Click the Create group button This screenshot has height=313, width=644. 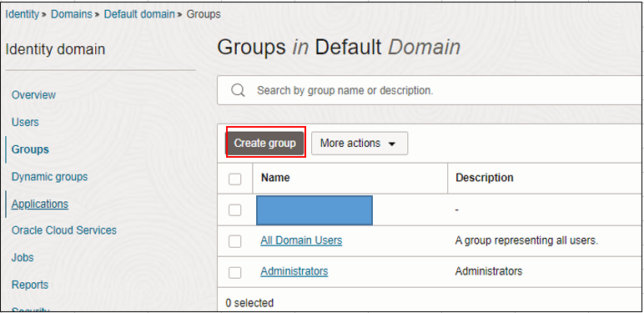pyautogui.click(x=265, y=144)
